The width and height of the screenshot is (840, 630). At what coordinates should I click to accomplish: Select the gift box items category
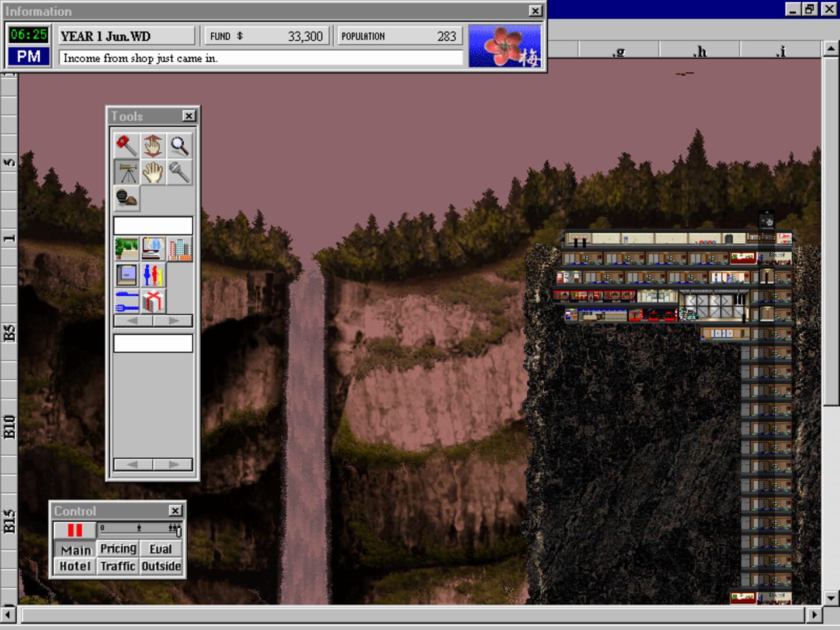pos(153,301)
